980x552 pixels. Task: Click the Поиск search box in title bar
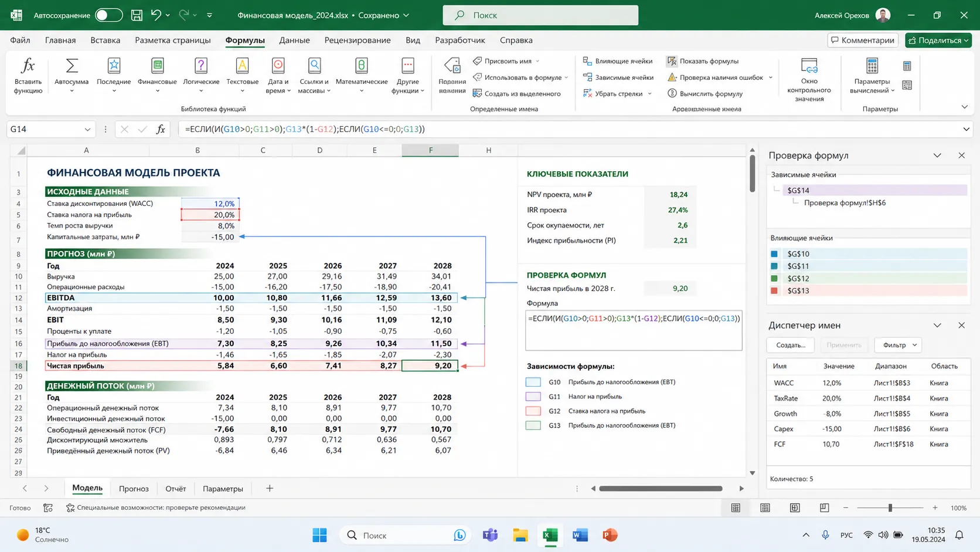(x=540, y=15)
